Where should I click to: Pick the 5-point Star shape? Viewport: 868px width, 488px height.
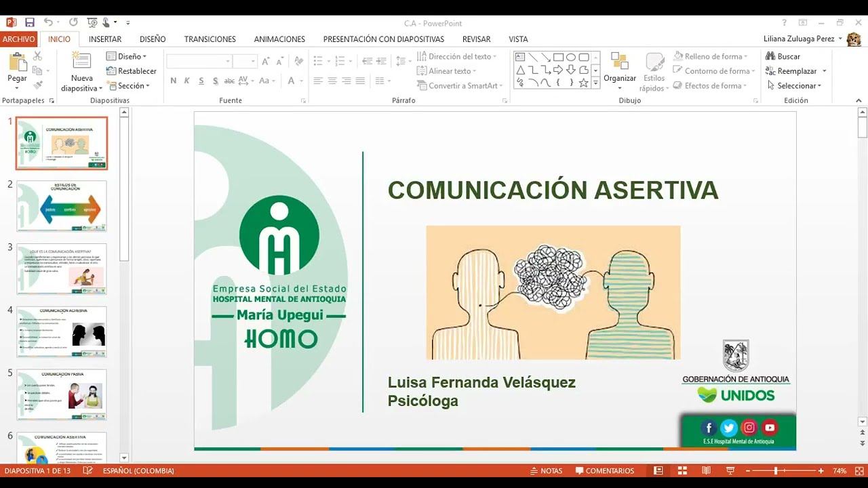click(x=584, y=83)
